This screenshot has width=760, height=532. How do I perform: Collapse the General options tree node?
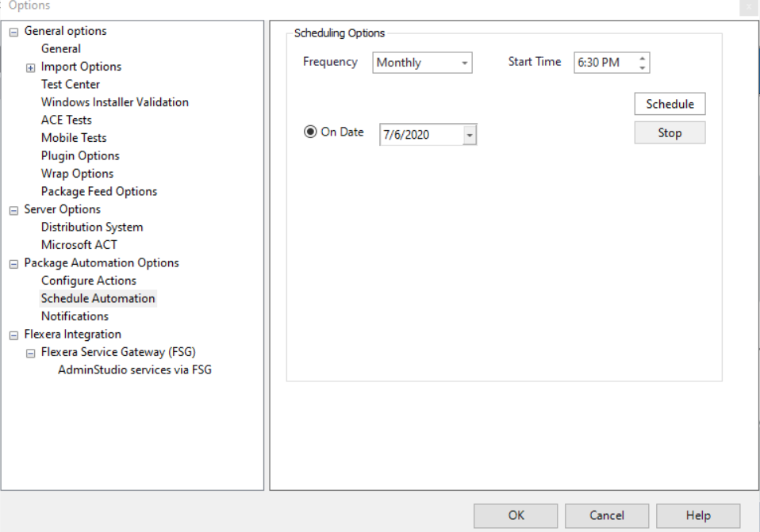click(x=14, y=32)
